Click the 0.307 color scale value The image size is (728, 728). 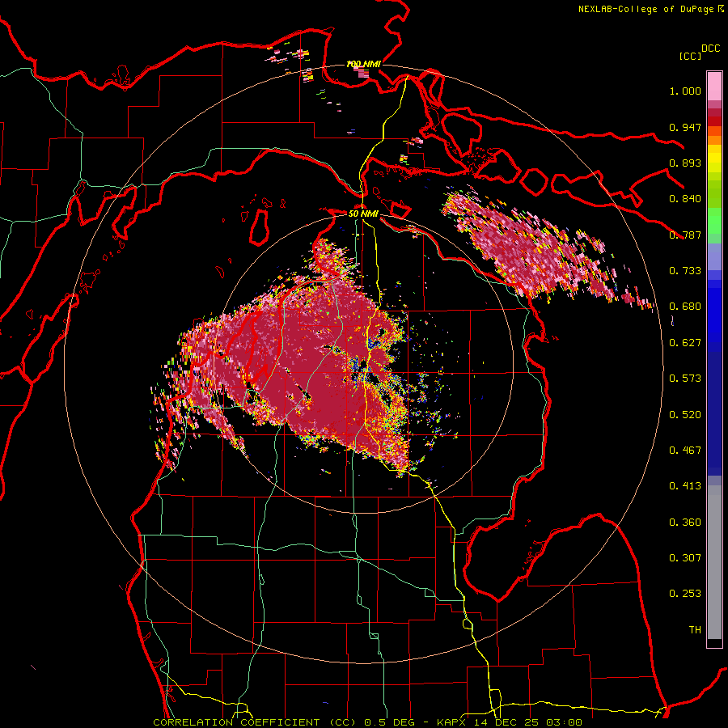pos(685,558)
